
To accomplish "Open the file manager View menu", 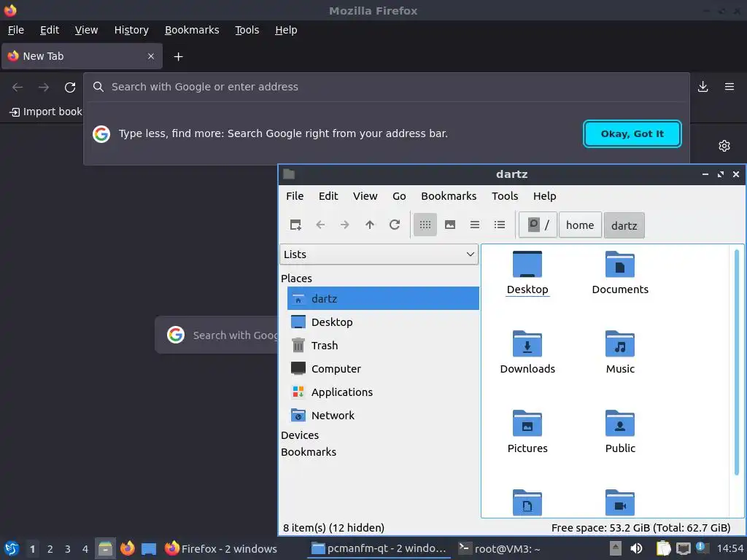I will [365, 196].
